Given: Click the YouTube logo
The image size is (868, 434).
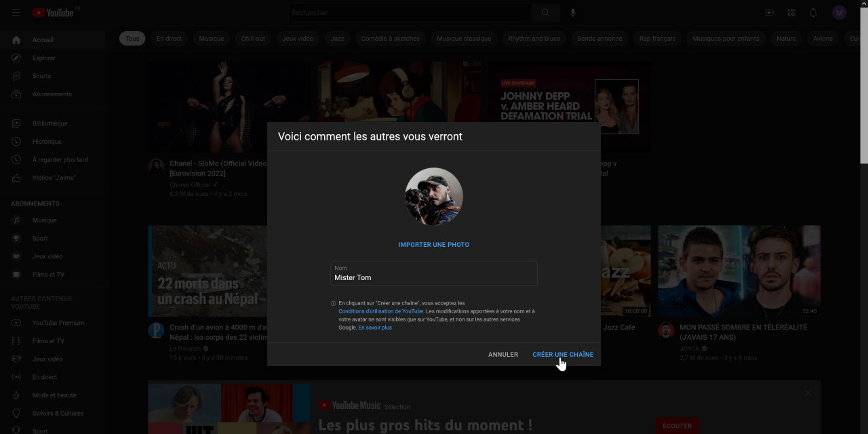Looking at the screenshot, I should coord(54,13).
